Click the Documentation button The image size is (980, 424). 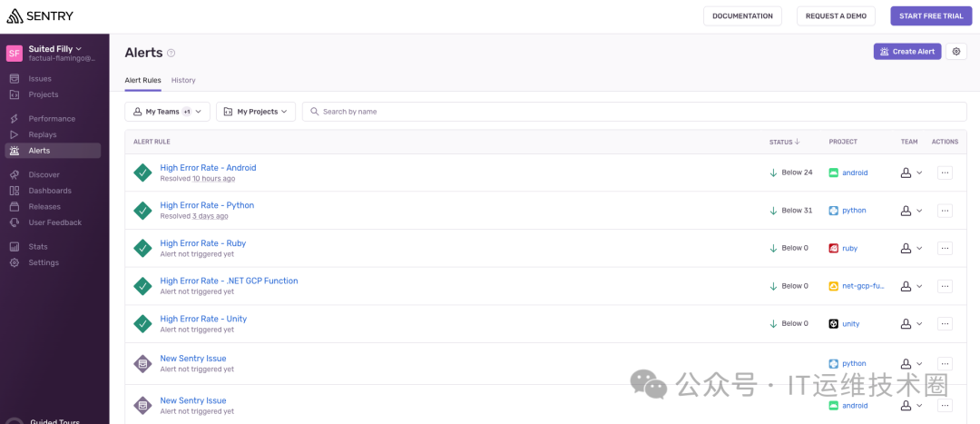742,16
